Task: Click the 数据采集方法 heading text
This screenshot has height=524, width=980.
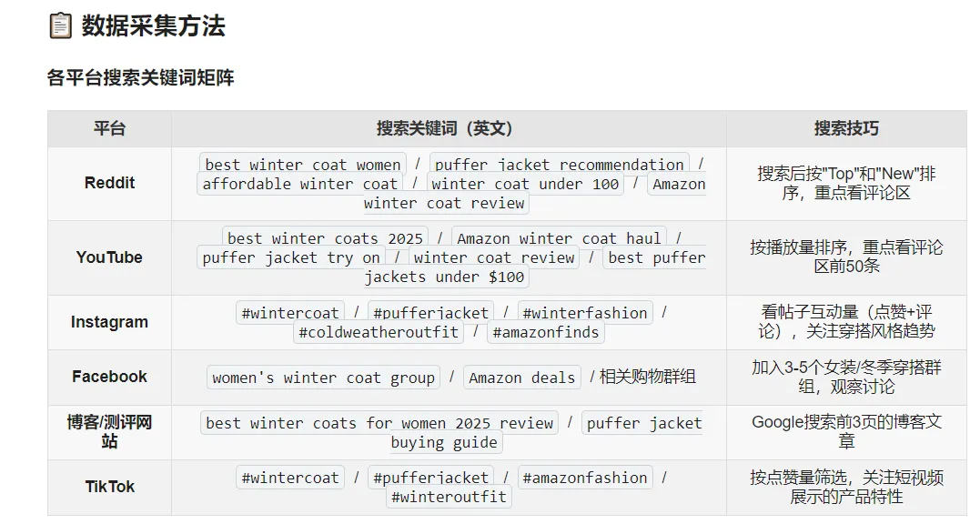Action: point(153,25)
